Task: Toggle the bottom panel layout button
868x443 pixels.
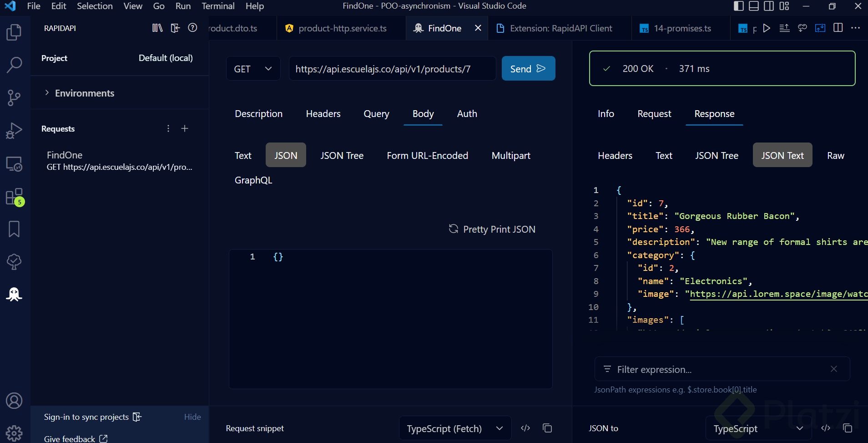Action: (754, 6)
